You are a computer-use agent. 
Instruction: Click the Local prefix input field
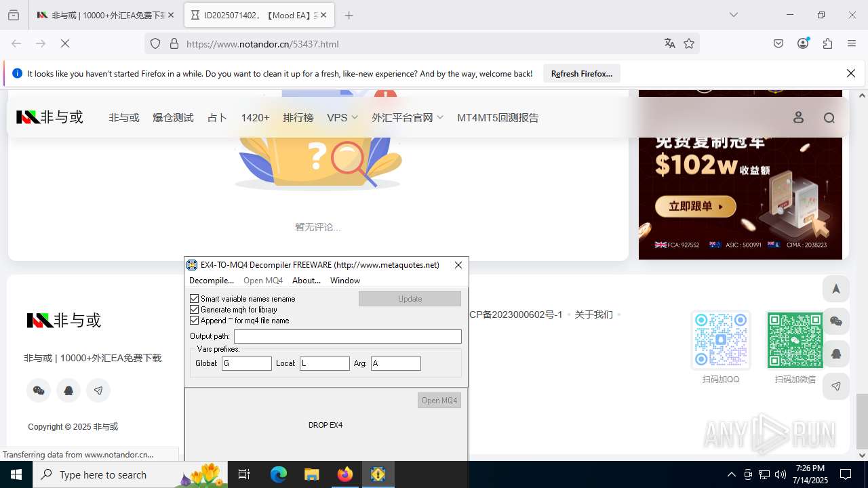coord(325,363)
